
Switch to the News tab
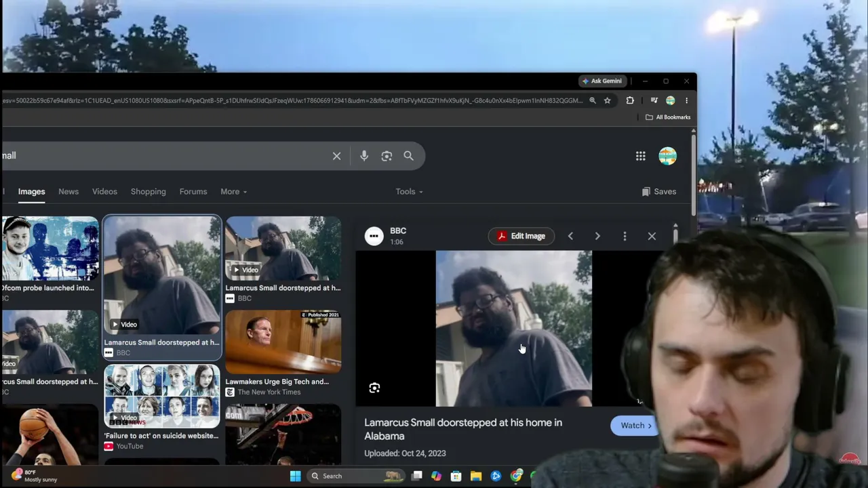click(x=68, y=192)
